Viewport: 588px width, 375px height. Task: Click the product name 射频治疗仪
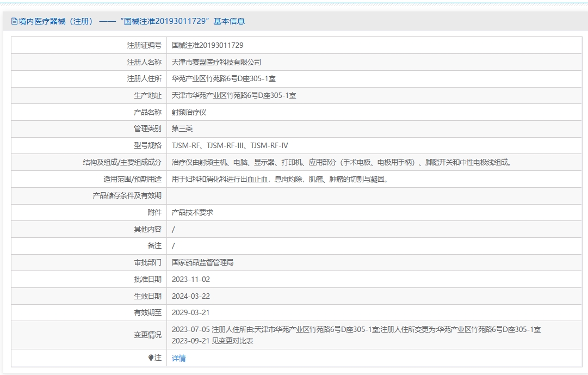point(189,112)
